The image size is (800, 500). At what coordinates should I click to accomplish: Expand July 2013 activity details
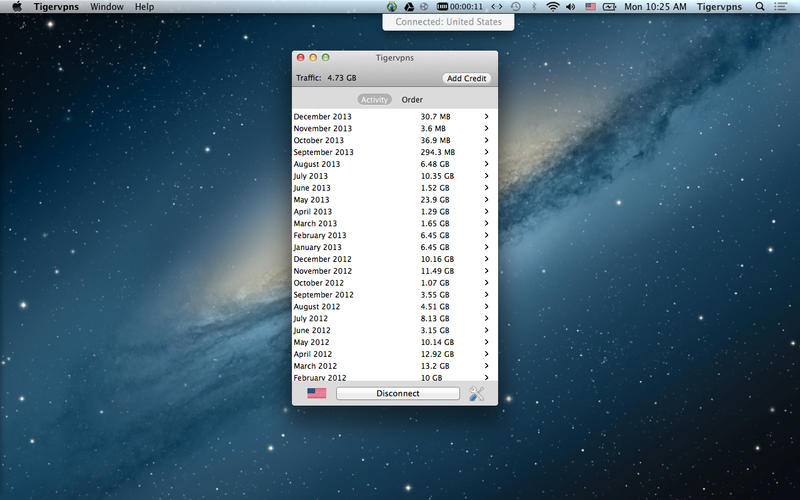point(486,176)
